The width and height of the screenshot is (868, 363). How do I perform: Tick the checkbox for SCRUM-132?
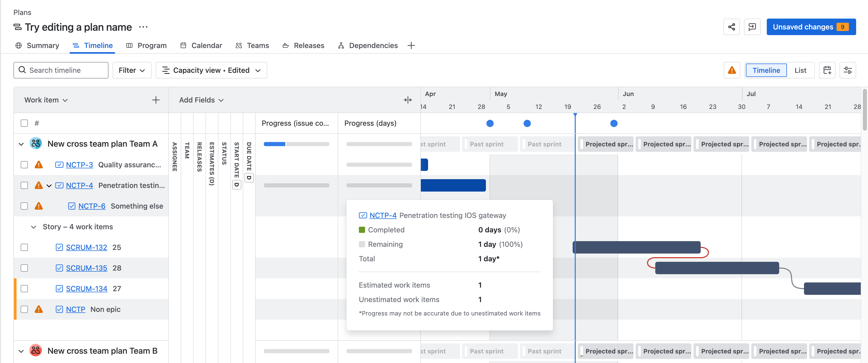(24, 247)
